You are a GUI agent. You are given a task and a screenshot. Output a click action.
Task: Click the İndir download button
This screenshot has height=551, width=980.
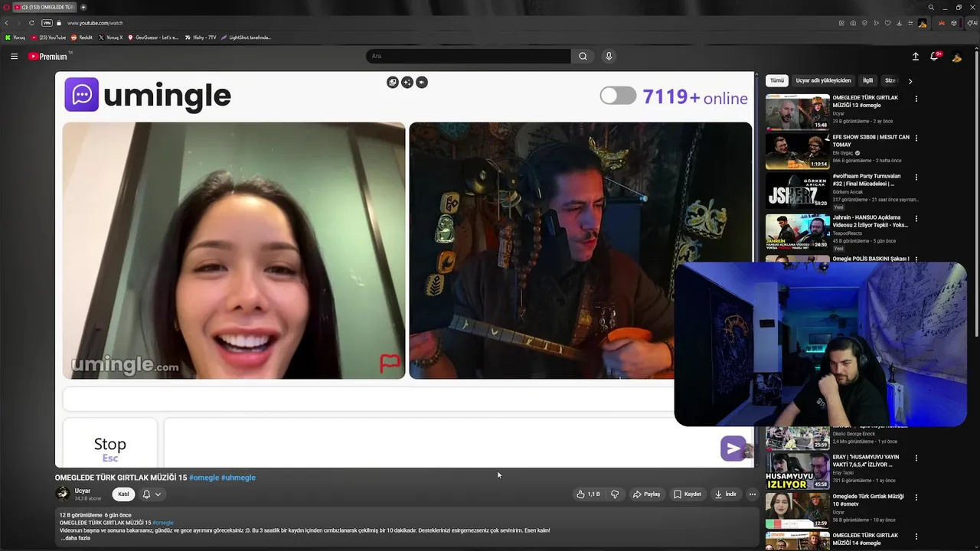click(726, 494)
